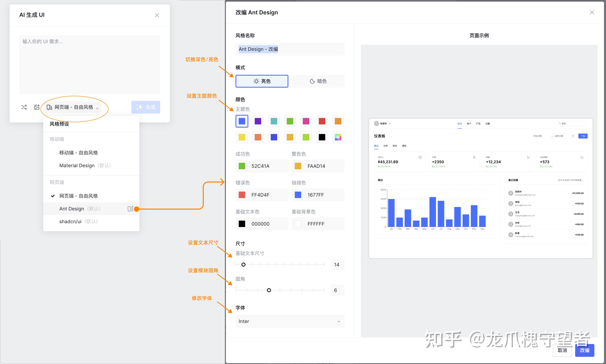Expand the Inter font dropdown
Image resolution: width=606 pixels, height=364 pixels.
click(290, 321)
